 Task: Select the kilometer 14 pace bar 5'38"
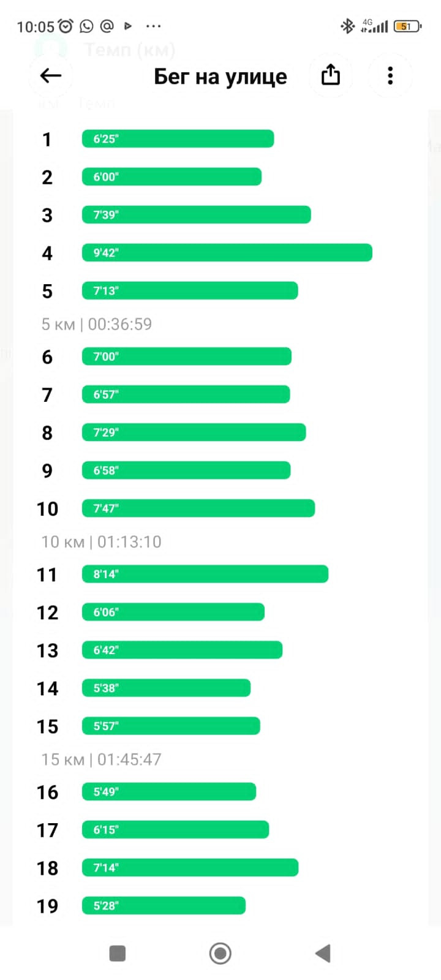167,688
